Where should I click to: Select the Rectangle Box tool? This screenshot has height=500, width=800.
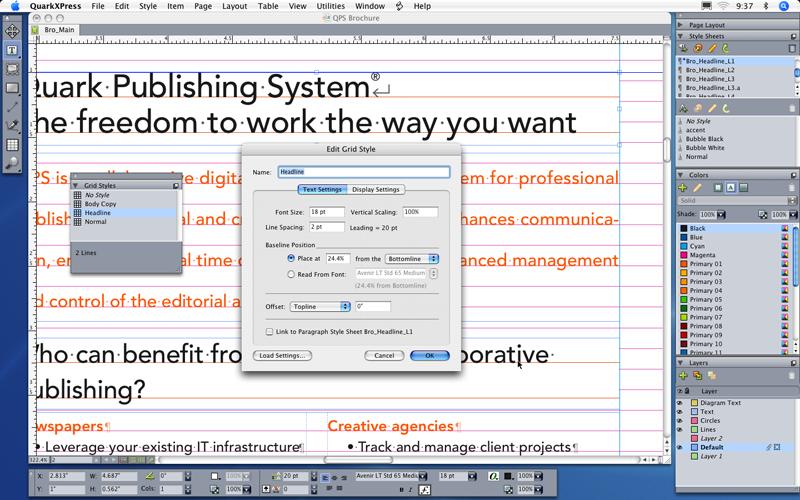pyautogui.click(x=12, y=88)
